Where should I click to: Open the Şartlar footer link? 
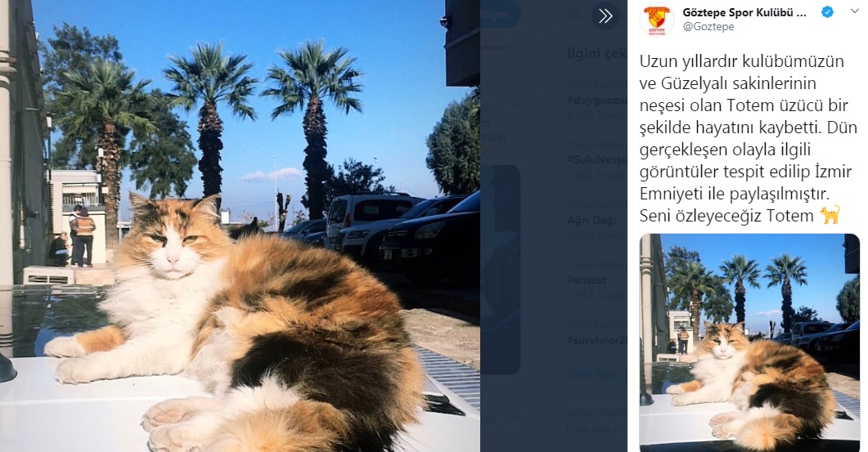579,413
